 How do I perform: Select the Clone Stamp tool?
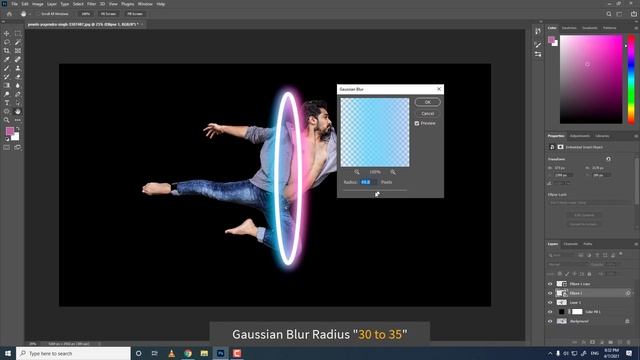pos(18,68)
